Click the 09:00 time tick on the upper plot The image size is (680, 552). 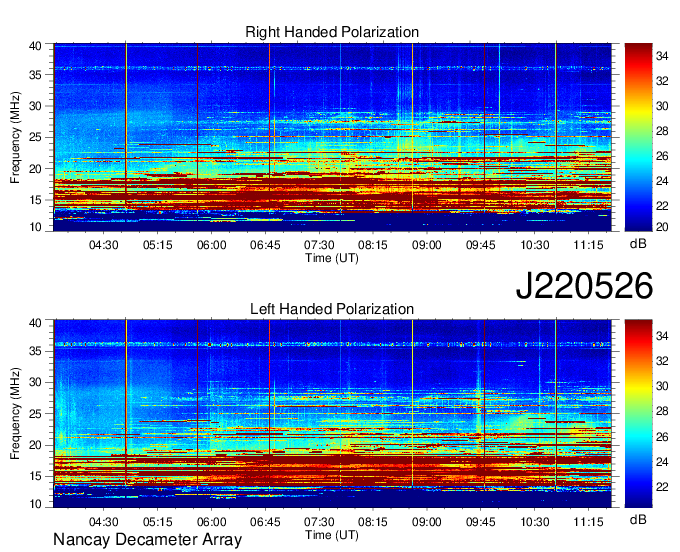pos(427,245)
